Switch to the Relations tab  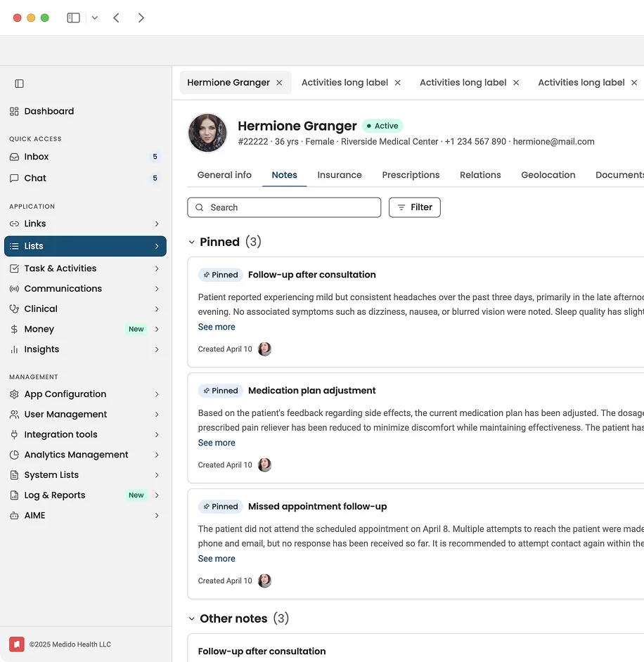[480, 175]
